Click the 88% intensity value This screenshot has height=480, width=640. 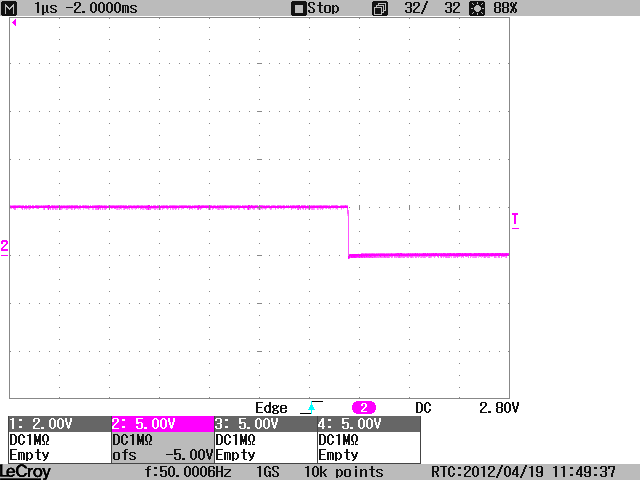point(505,8)
